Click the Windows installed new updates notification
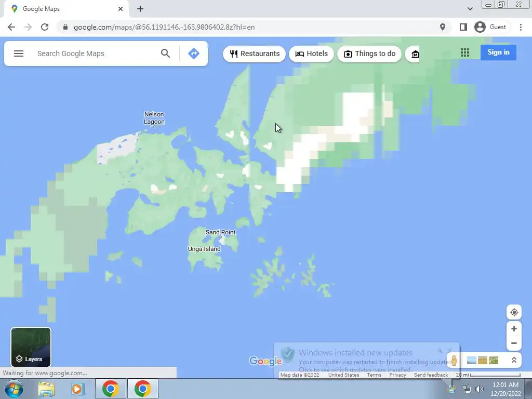Image resolution: width=532 pixels, height=399 pixels. coord(366,361)
